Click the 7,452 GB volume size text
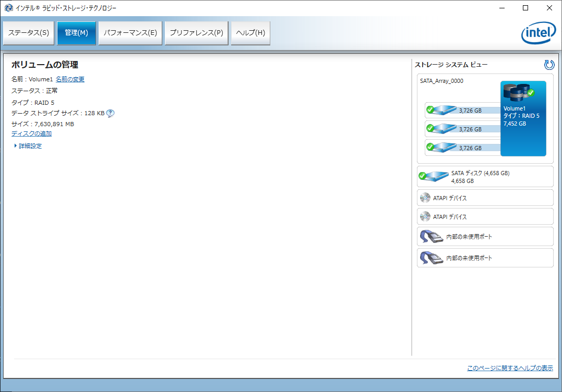This screenshot has height=392, width=562. point(515,124)
